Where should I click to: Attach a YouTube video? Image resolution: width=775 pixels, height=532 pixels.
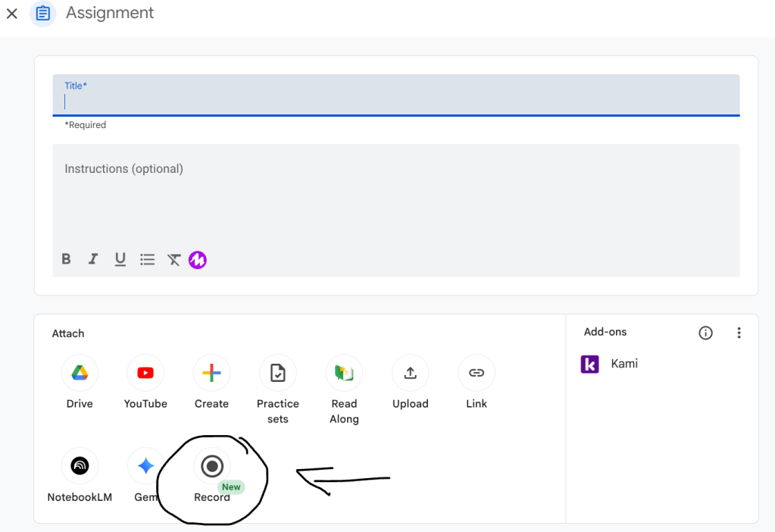pos(145,373)
